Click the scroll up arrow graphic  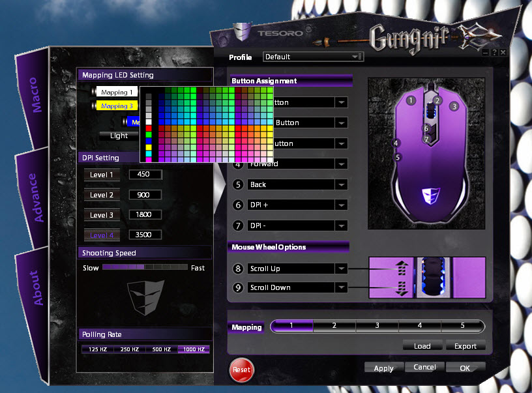point(402,267)
